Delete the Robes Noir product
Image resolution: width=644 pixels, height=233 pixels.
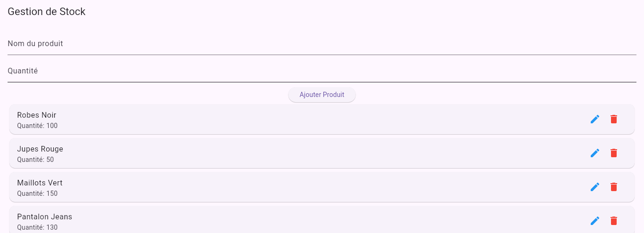pyautogui.click(x=614, y=119)
